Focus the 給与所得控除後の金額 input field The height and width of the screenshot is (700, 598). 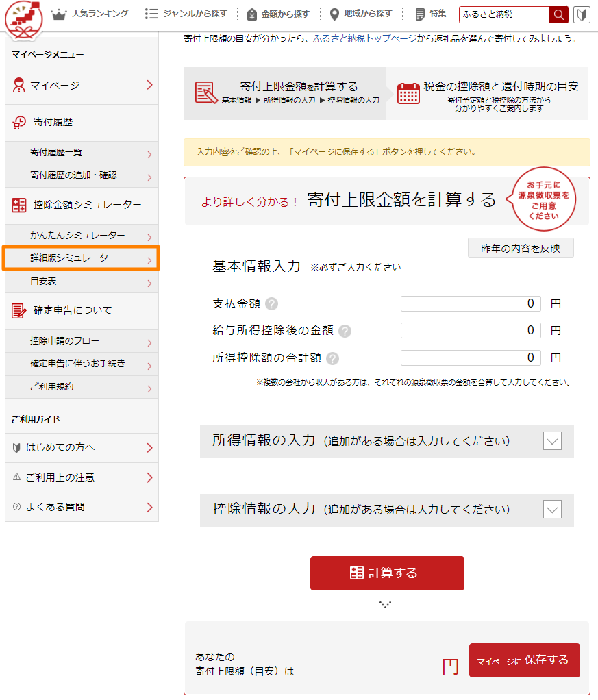click(x=471, y=331)
